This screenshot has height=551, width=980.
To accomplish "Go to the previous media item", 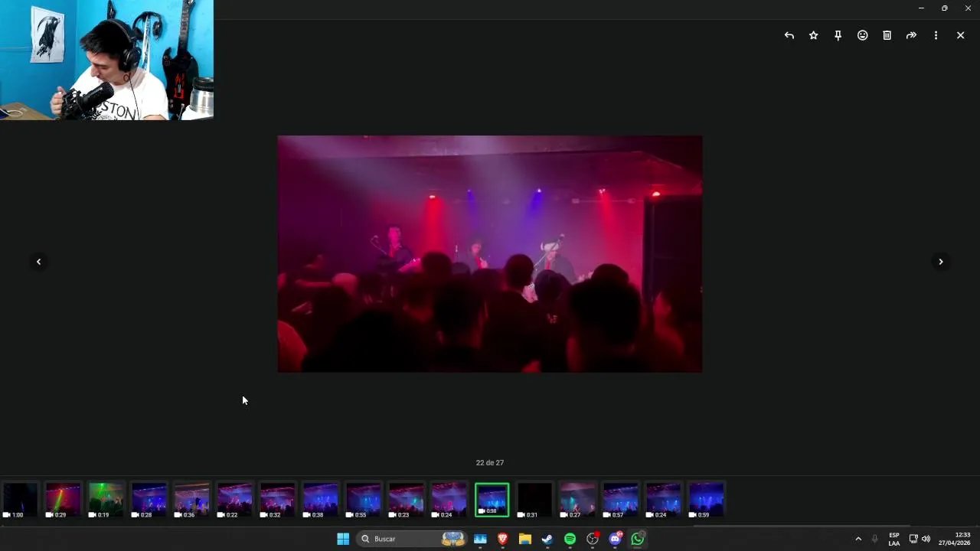I will [x=38, y=262].
